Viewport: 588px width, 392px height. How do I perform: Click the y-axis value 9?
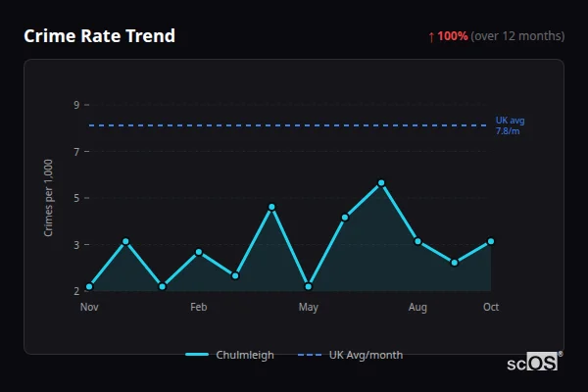[x=76, y=105]
